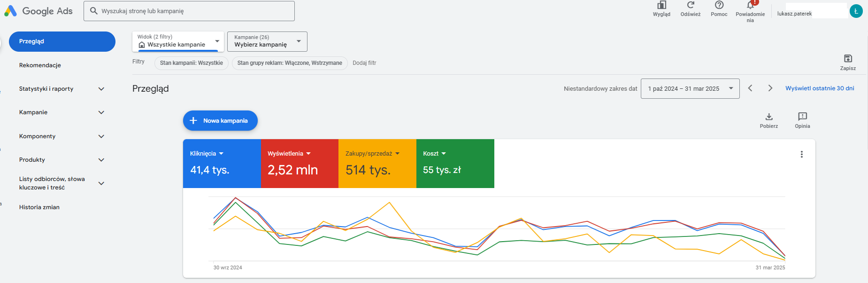Go to the previous date range arrow
This screenshot has height=283, width=868.
(750, 88)
